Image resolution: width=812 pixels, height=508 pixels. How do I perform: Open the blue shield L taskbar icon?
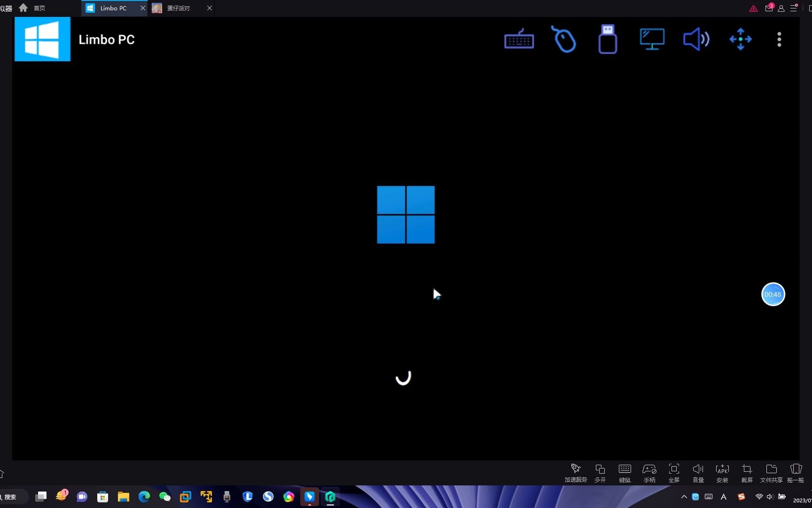(248, 497)
